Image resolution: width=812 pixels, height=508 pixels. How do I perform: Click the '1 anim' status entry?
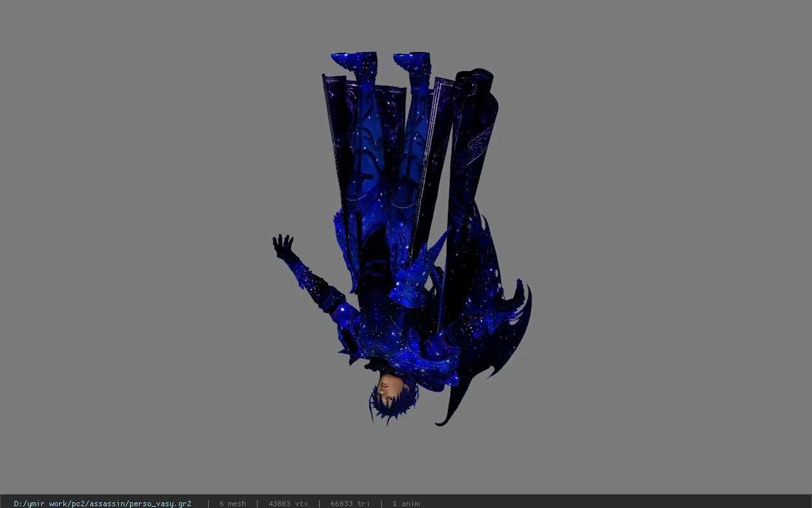(406, 504)
